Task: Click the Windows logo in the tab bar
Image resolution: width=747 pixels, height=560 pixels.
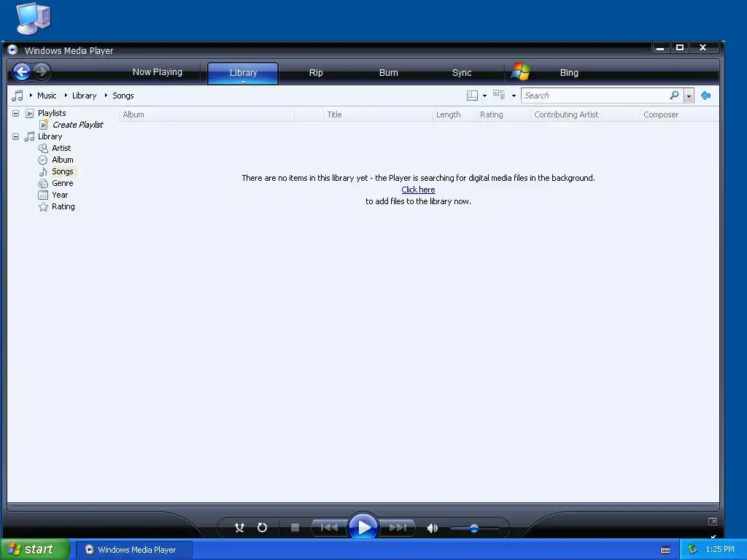Action: coord(520,72)
